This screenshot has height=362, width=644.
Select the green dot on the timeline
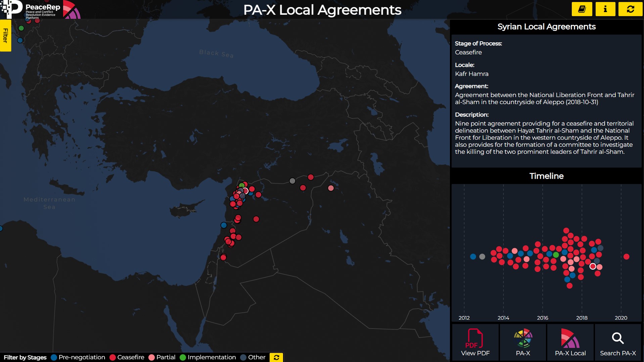coord(556,255)
